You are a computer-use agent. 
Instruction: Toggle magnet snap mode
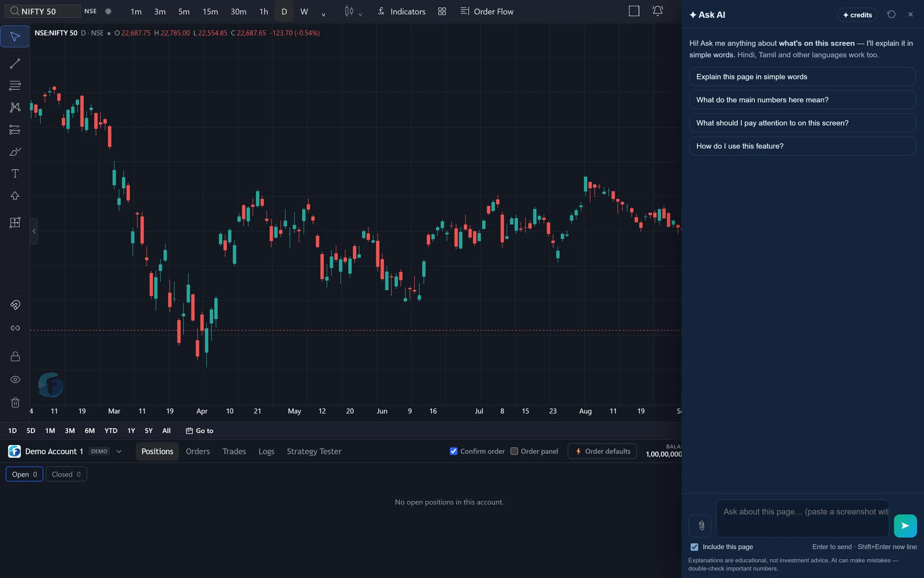[15, 305]
